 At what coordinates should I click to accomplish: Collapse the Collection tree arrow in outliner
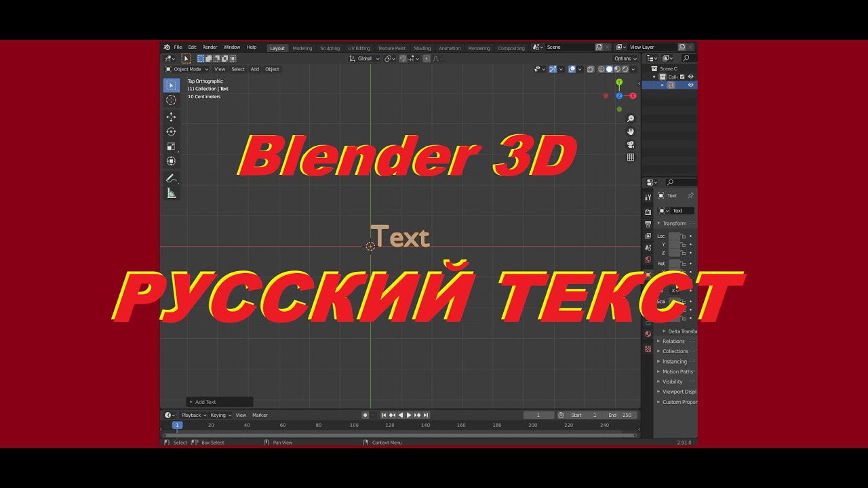pos(654,77)
